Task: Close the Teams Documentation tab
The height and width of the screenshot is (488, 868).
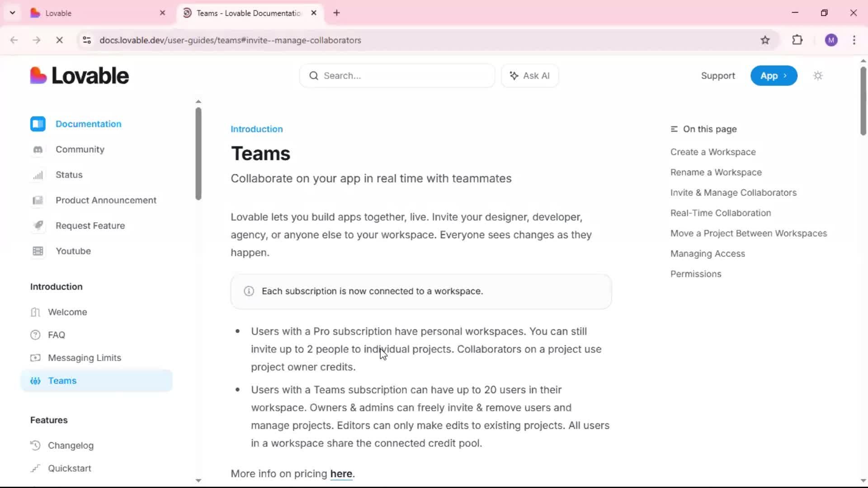Action: [x=314, y=13]
